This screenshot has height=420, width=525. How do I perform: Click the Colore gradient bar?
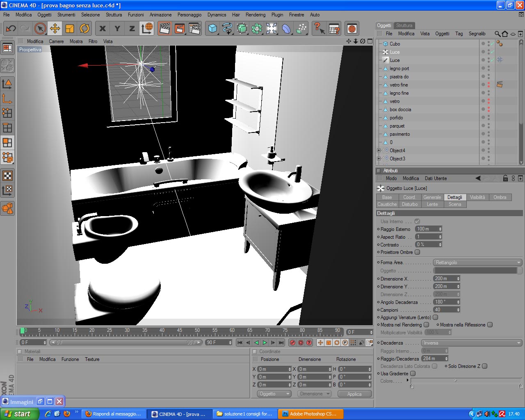[x=466, y=381]
